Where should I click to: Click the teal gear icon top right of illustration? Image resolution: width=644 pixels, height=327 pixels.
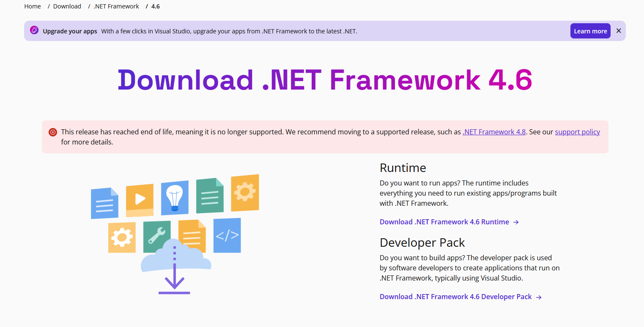tap(245, 193)
